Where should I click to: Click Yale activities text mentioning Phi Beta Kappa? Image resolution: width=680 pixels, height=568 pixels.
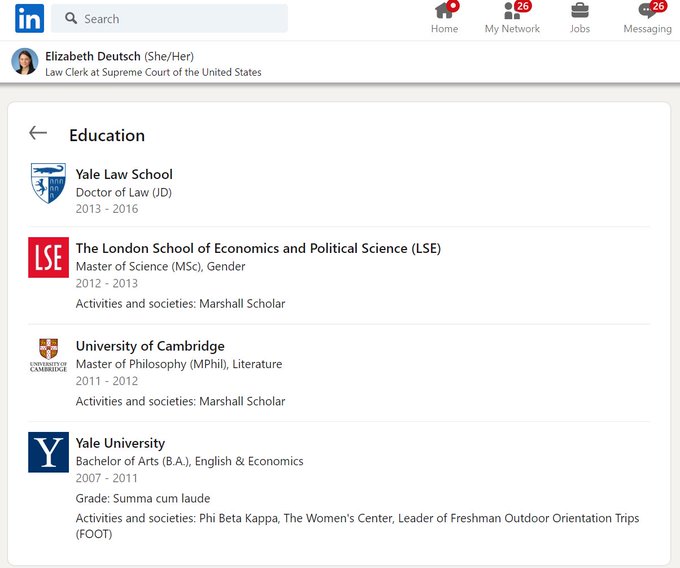point(357,526)
